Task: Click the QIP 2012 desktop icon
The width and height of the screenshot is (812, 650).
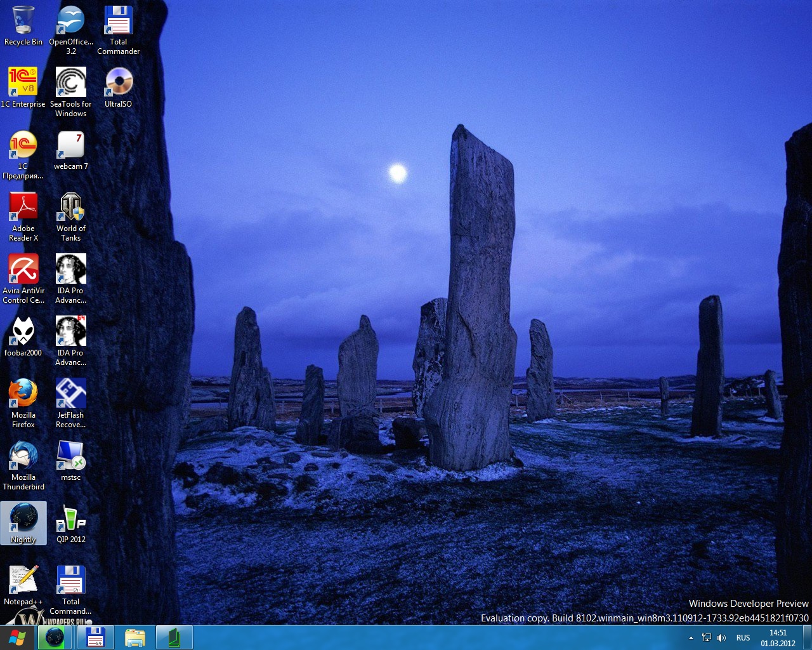Action: tap(70, 519)
